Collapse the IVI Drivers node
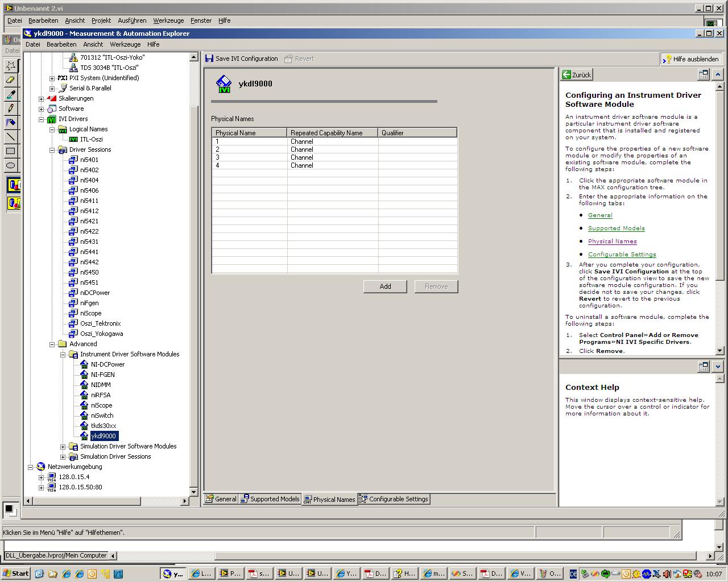 pos(41,119)
